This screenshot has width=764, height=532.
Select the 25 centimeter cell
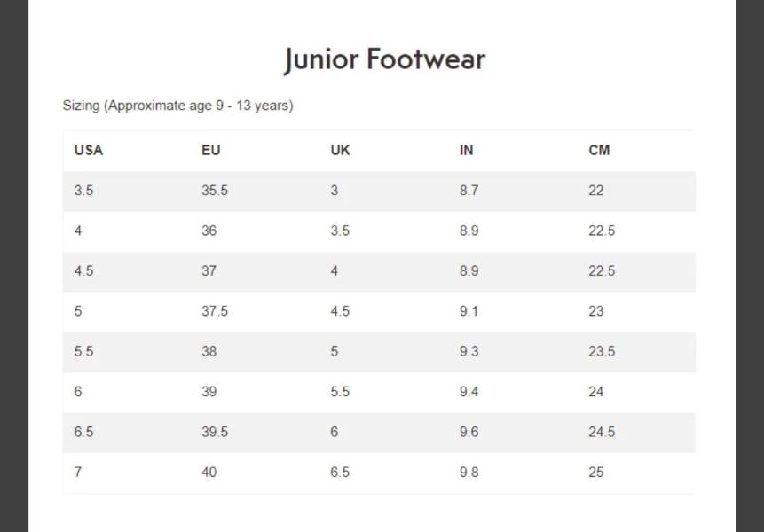tap(595, 473)
